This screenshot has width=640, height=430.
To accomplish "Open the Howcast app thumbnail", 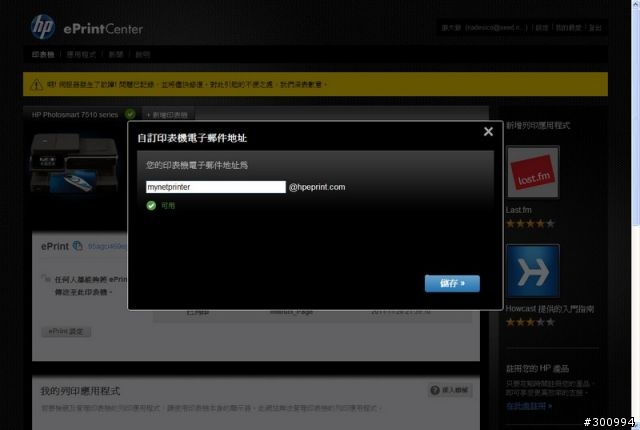I will click(x=533, y=271).
